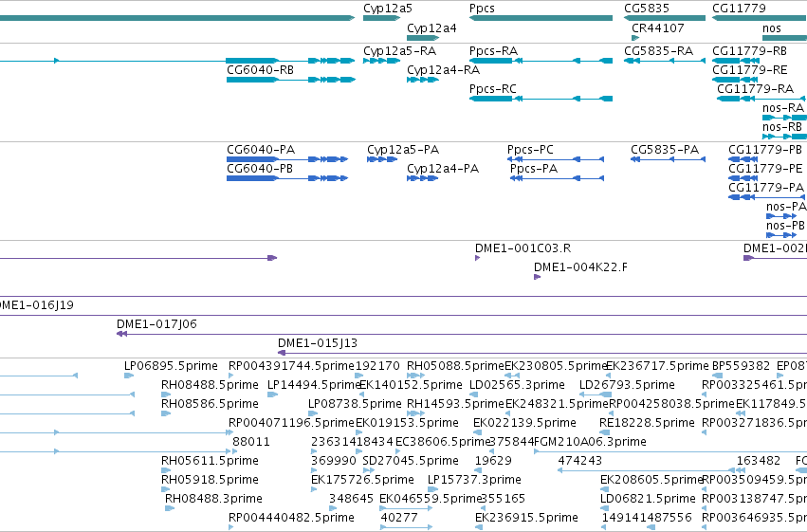Screen dimensions: 807x532
Task: Select the CG11779-RB transcript label
Action: 749,51
